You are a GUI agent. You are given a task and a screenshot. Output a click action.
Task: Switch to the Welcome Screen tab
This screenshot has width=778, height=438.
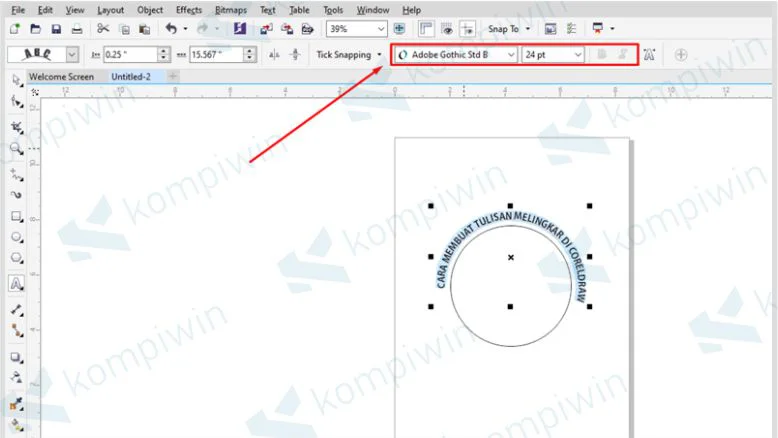(x=62, y=76)
